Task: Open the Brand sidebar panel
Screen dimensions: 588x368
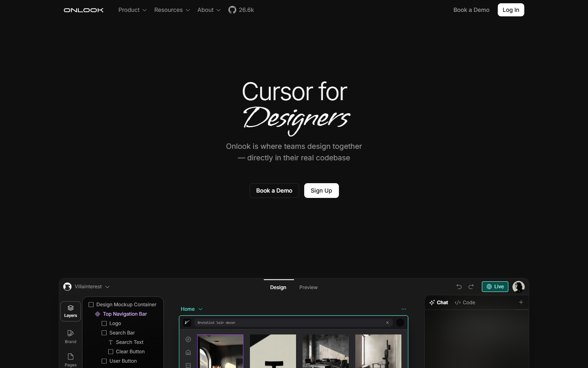Action: pyautogui.click(x=71, y=337)
